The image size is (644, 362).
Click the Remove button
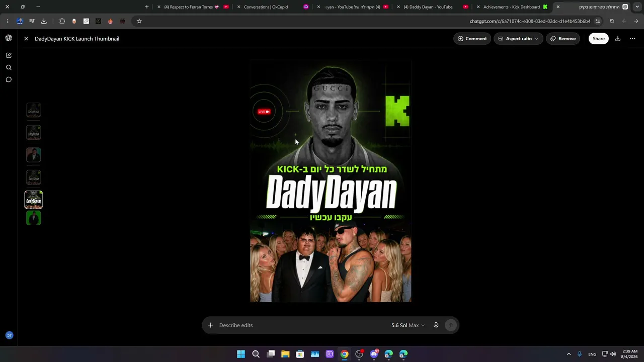[563, 39]
